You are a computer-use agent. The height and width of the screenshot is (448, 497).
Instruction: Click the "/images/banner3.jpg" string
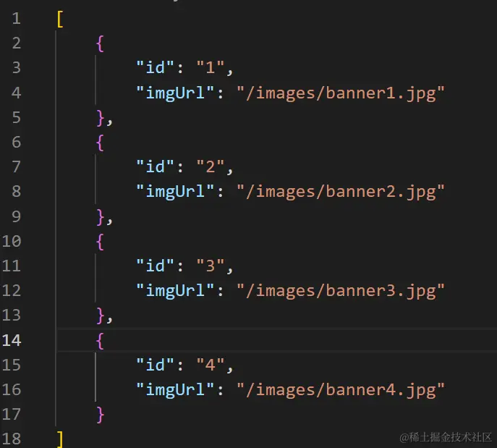pos(341,292)
